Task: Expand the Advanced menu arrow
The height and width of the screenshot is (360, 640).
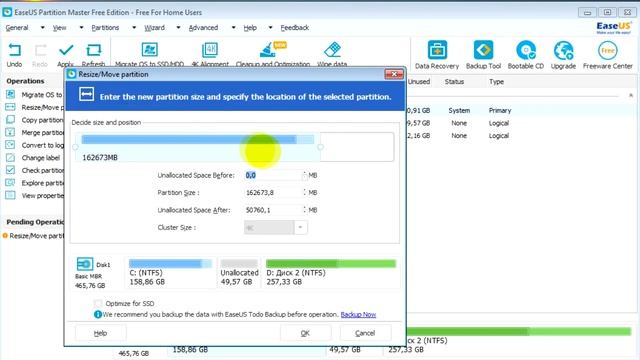Action: pos(233,28)
